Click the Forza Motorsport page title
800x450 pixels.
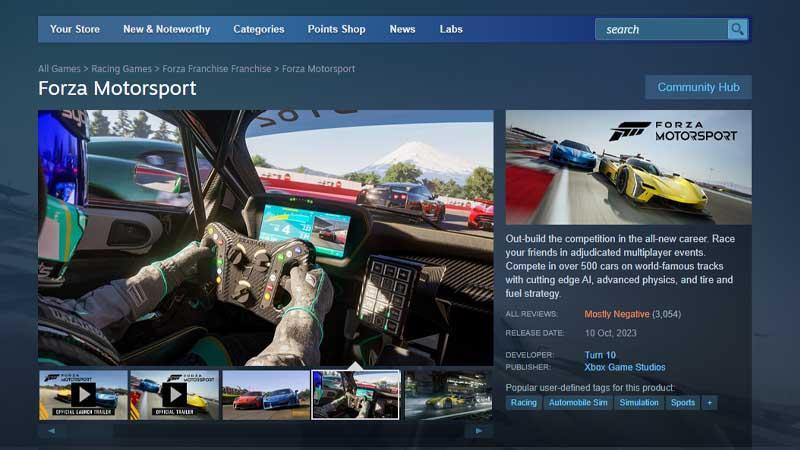(x=117, y=88)
